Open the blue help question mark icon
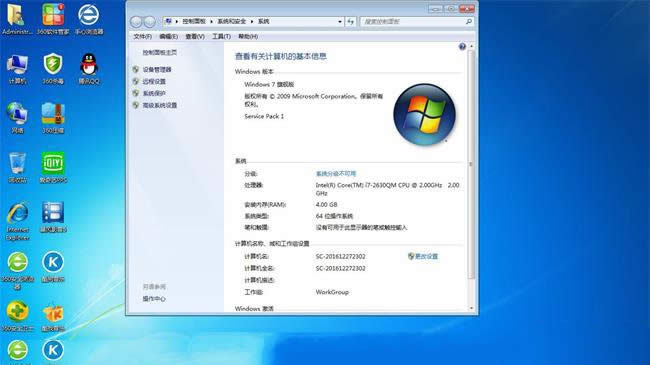 point(462,47)
